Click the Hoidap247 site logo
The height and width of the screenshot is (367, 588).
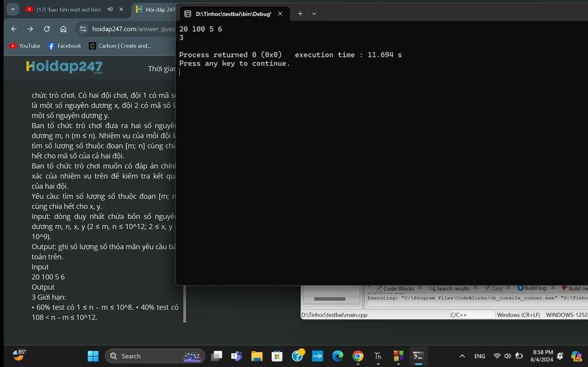coord(64,67)
